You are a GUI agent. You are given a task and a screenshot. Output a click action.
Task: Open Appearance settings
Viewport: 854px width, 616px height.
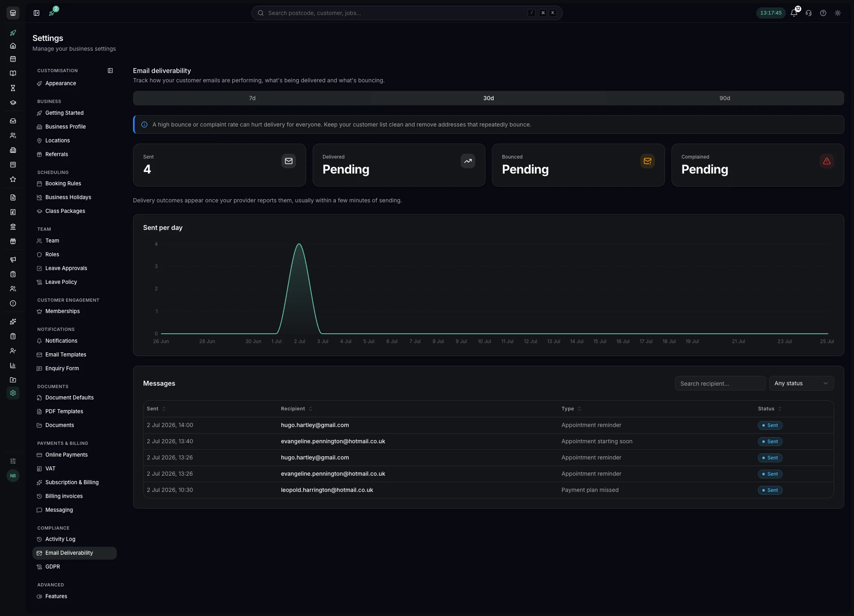pyautogui.click(x=75, y=83)
